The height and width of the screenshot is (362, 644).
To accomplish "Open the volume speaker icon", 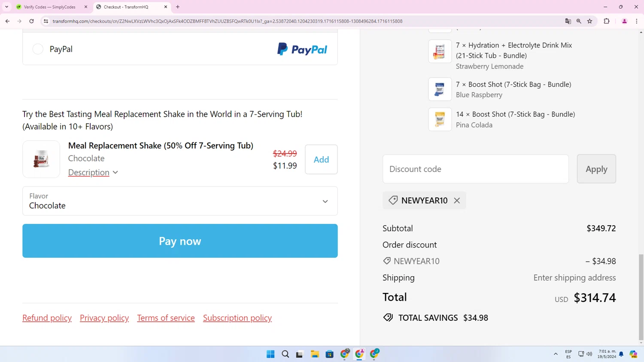I will [x=589, y=354].
